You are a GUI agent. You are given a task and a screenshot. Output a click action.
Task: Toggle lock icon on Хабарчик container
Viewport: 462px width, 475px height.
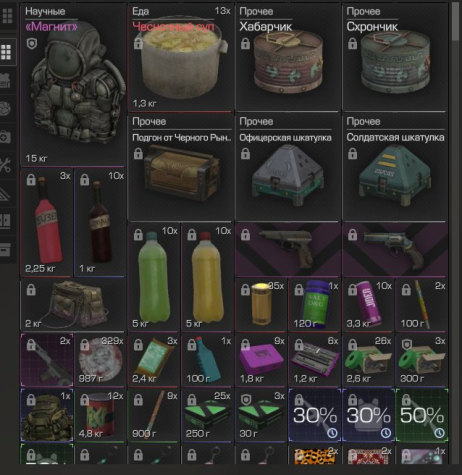(x=245, y=44)
